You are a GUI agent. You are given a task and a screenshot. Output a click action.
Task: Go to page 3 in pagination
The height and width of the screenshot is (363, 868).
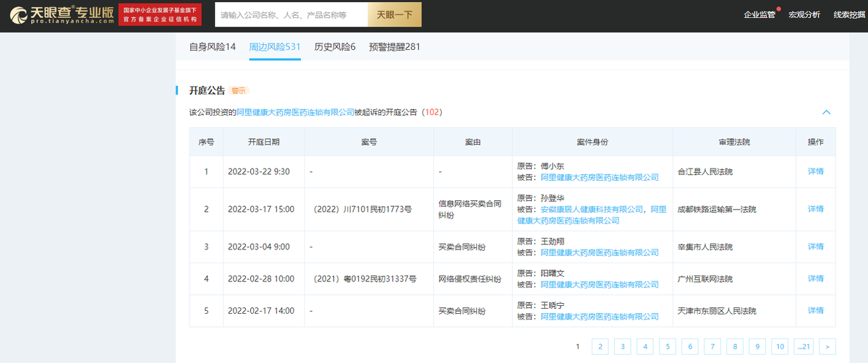[x=622, y=346]
